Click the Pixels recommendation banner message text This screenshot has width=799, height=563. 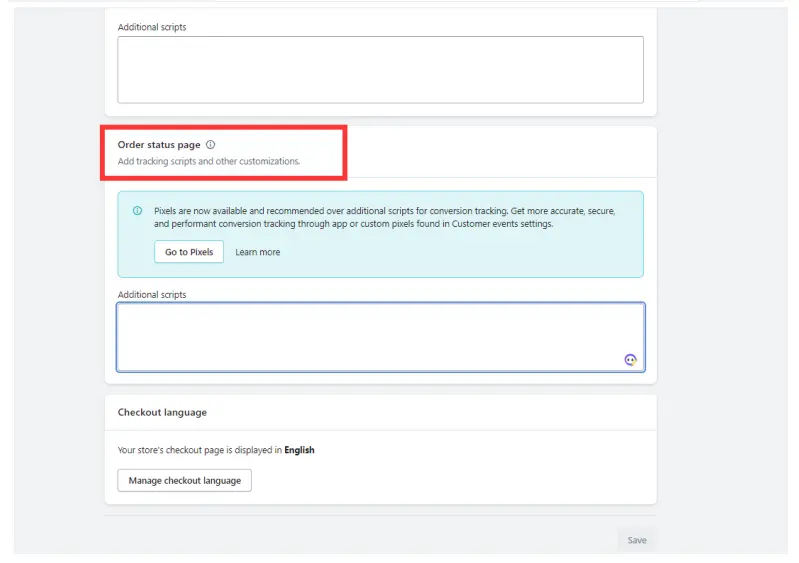(384, 218)
